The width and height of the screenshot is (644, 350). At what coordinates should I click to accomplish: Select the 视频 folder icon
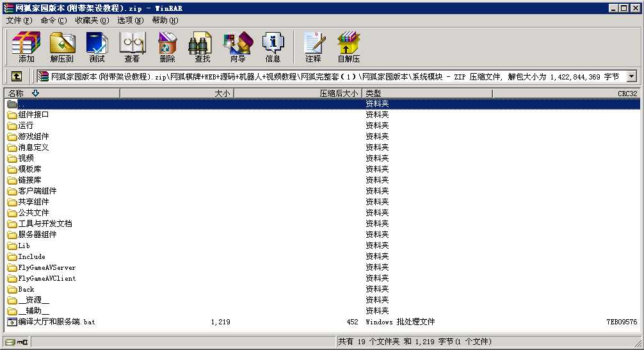[12, 158]
